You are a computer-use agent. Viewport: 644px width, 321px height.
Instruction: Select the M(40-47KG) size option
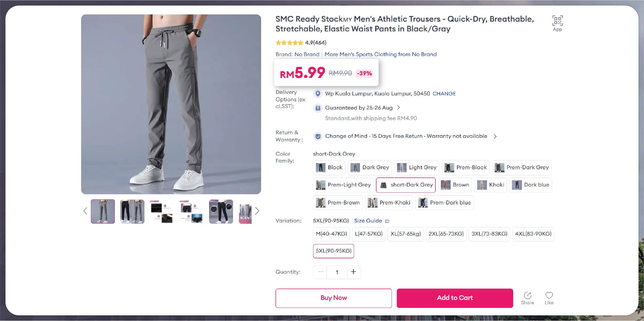point(331,234)
